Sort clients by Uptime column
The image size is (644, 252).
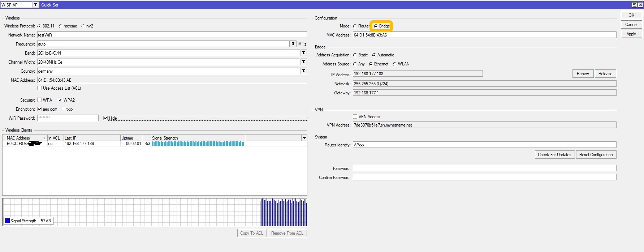[x=131, y=138]
